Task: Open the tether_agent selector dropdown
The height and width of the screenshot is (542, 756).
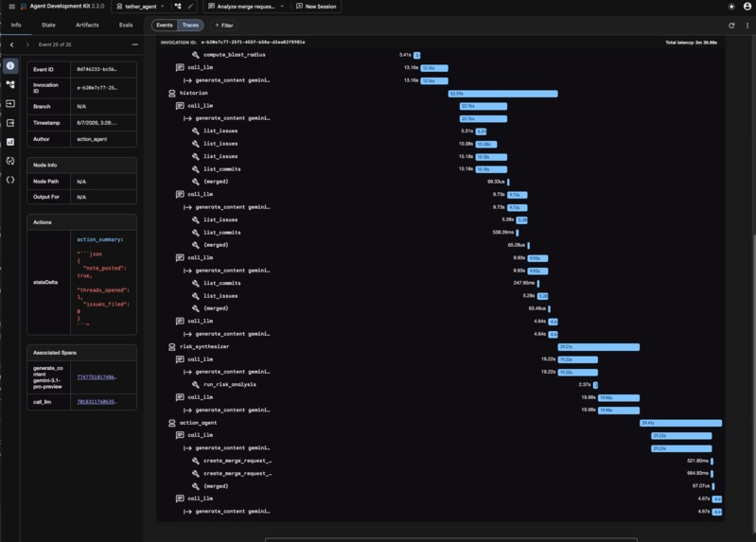Action: coord(141,7)
